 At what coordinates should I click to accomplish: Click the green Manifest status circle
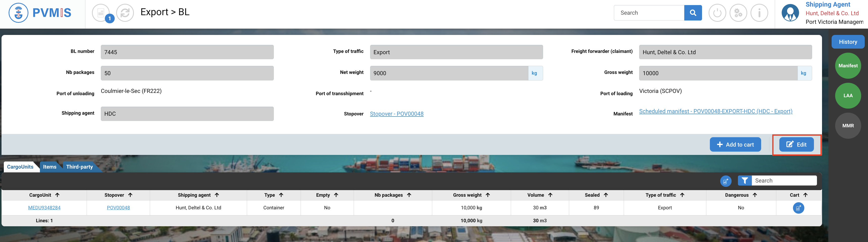coord(848,66)
